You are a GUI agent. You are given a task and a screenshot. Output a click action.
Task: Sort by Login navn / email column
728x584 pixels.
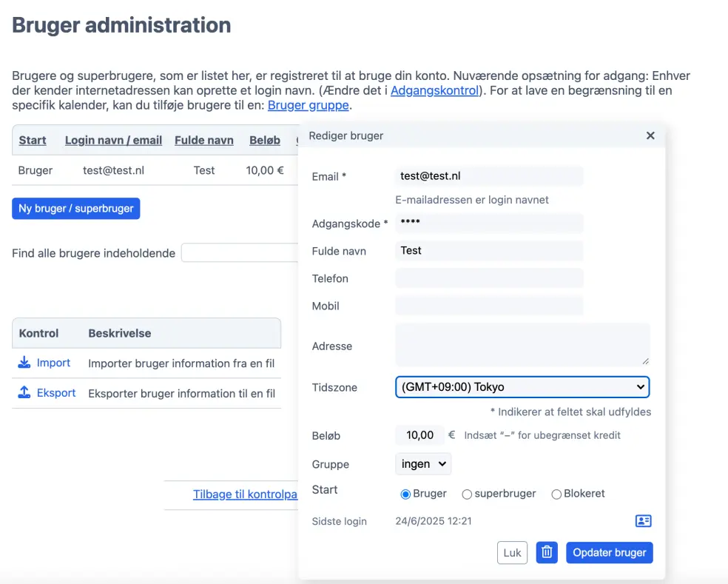tap(113, 140)
